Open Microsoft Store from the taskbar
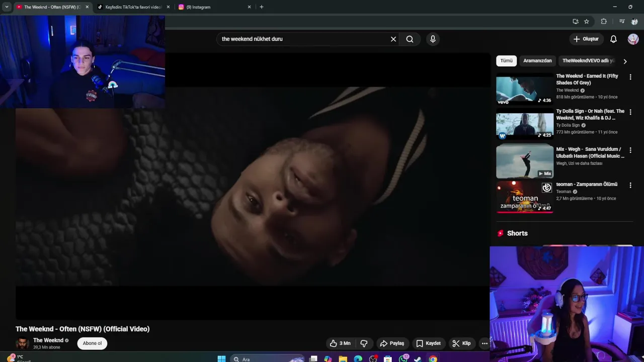Viewport: 644px width, 362px height. point(387,359)
